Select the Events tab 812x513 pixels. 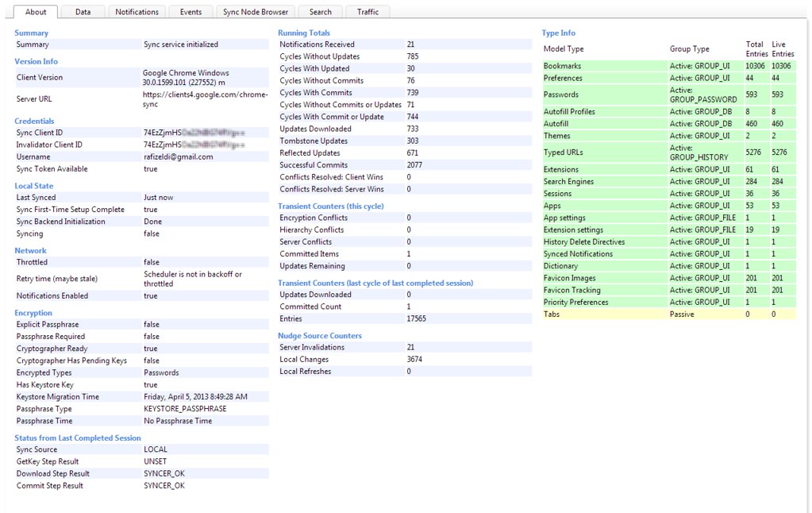pyautogui.click(x=190, y=12)
